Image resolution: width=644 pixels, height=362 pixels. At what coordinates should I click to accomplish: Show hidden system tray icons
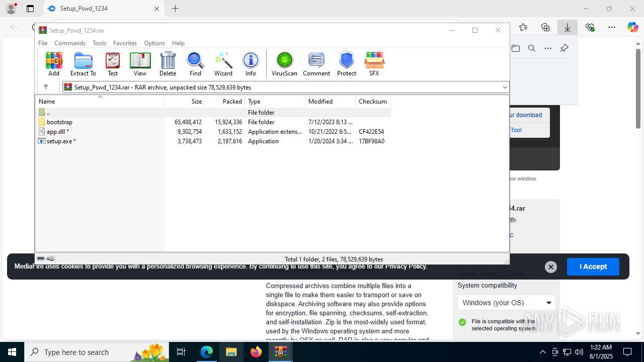tap(542, 352)
